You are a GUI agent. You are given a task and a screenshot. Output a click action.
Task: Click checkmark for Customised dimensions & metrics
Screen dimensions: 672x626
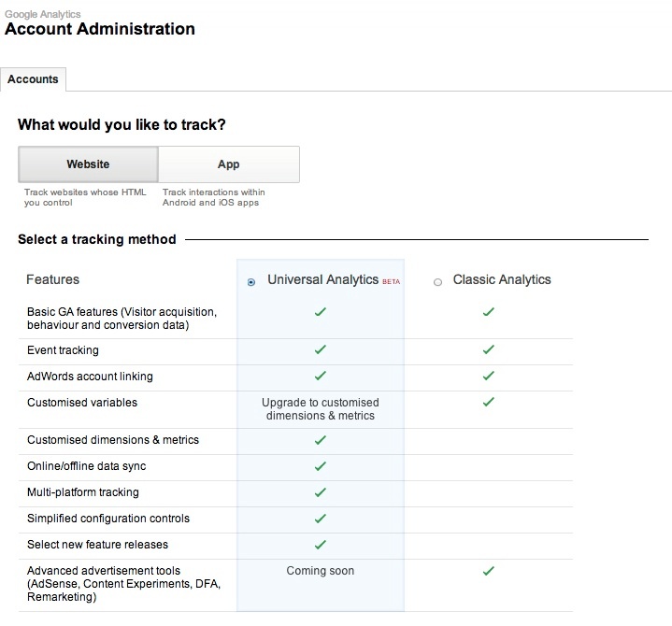coord(321,440)
